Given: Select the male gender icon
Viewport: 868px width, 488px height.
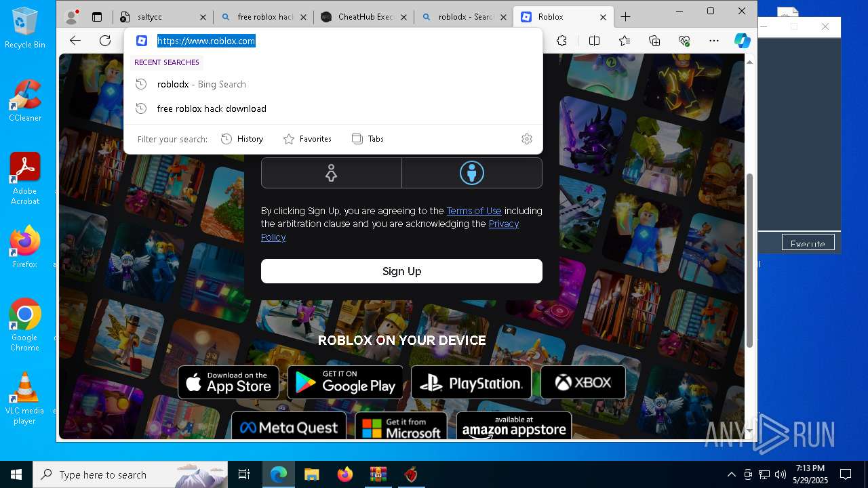Looking at the screenshot, I should (472, 173).
